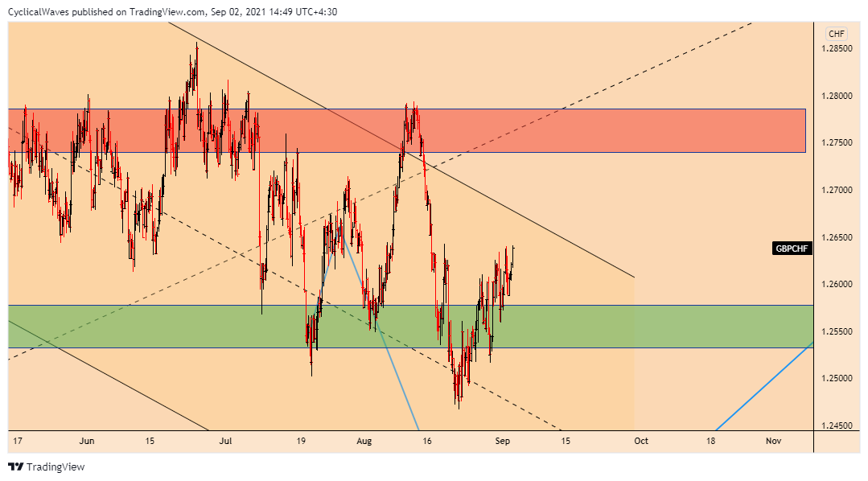Select the green support zone rectangle
Viewport: 868px width, 481px height.
coord(411,327)
